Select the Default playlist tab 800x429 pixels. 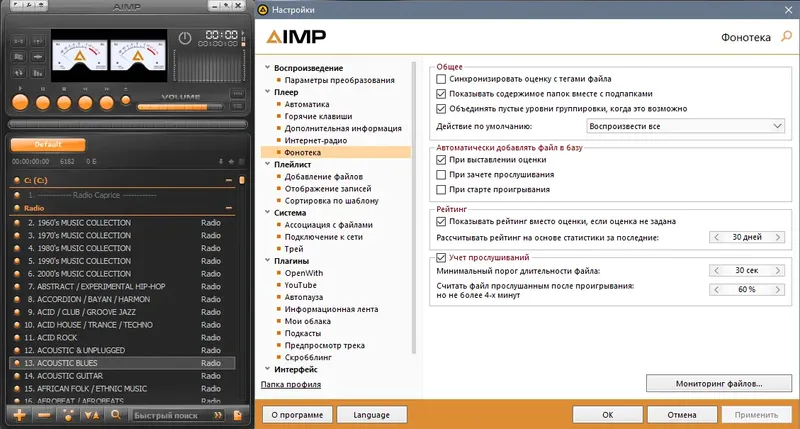pyautogui.click(x=48, y=144)
